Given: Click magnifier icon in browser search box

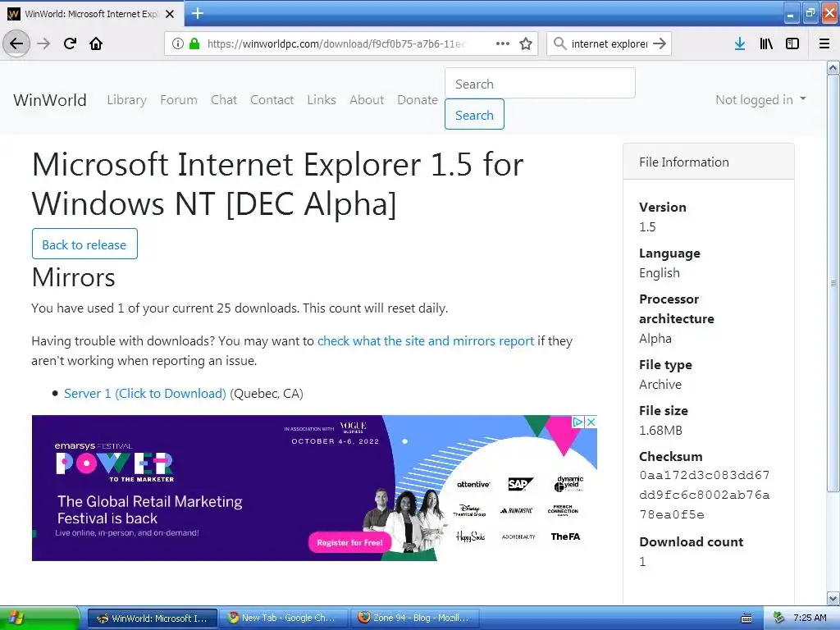Looking at the screenshot, I should (559, 43).
